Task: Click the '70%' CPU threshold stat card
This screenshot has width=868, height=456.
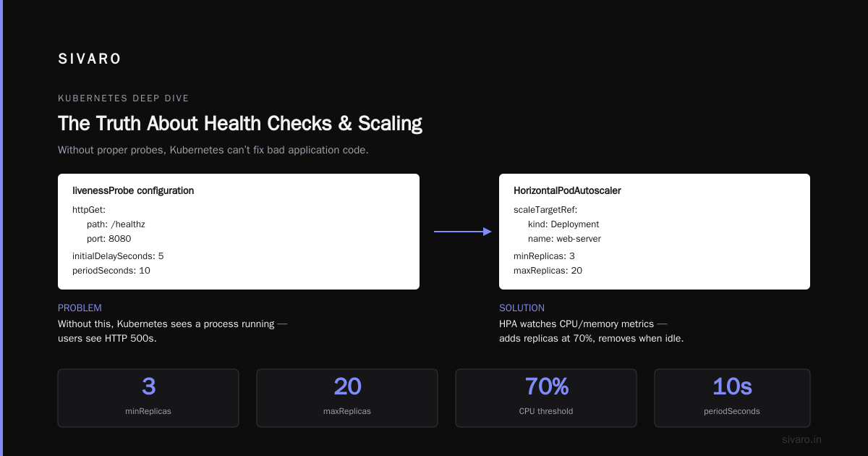Action: (x=546, y=398)
